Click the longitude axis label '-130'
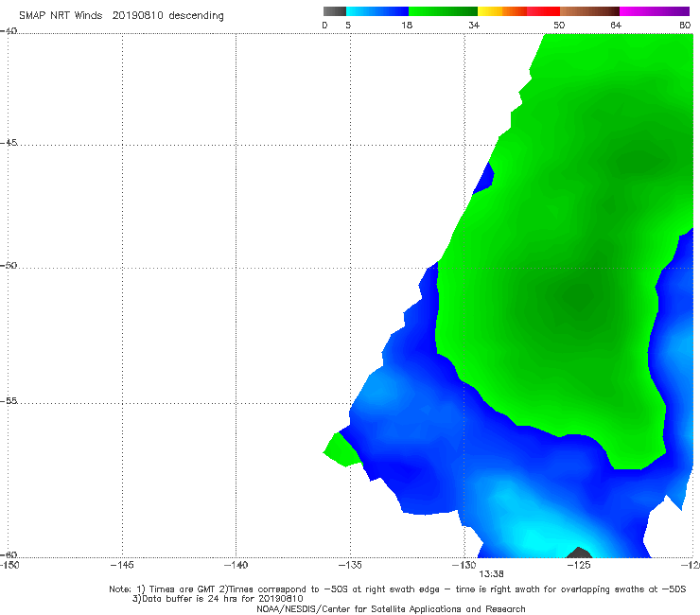This screenshot has width=700, height=615. (x=464, y=565)
